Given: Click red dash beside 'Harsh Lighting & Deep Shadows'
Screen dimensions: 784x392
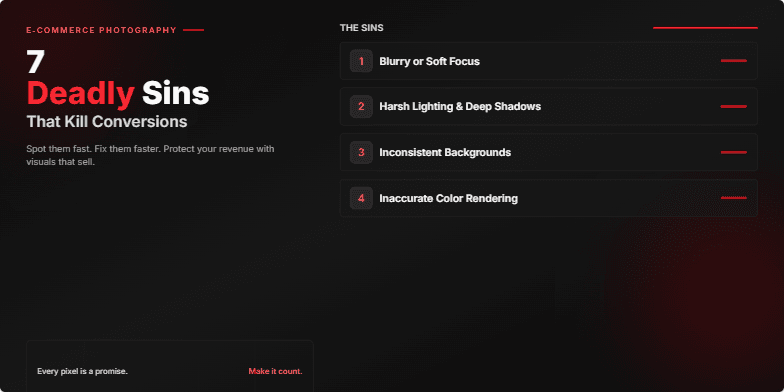Looking at the screenshot, I should 734,106.
